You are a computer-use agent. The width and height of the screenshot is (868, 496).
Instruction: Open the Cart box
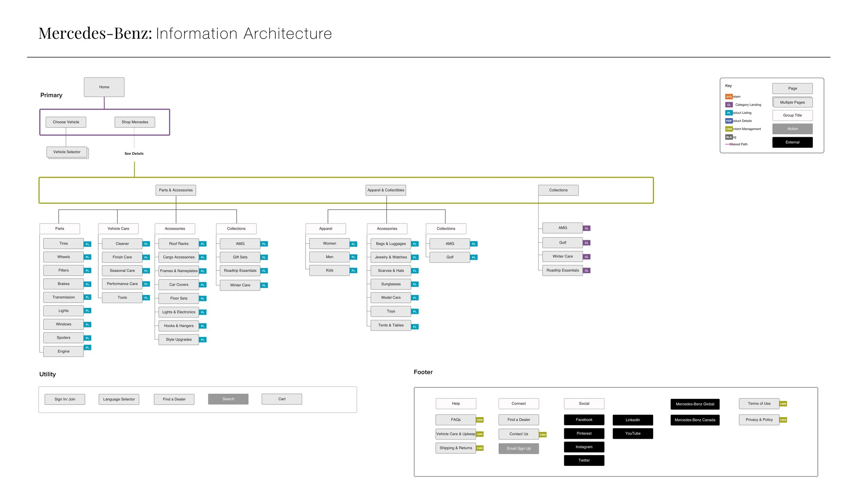[282, 399]
